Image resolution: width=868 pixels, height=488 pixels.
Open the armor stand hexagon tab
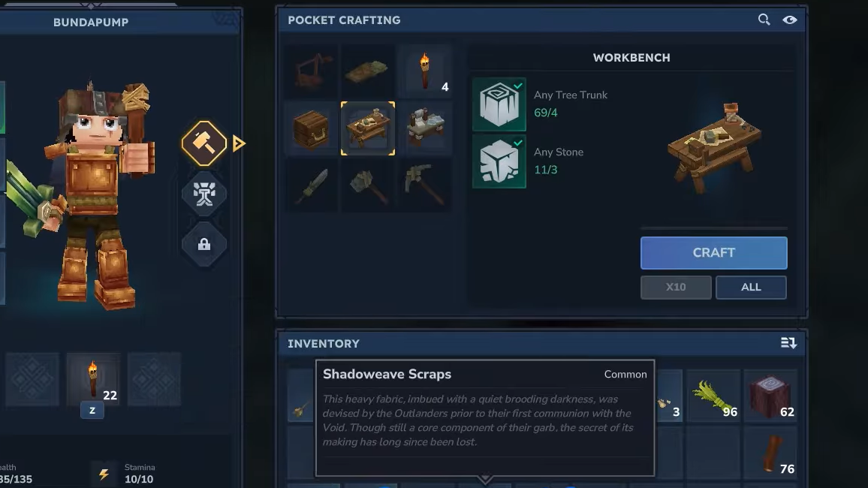(x=204, y=194)
